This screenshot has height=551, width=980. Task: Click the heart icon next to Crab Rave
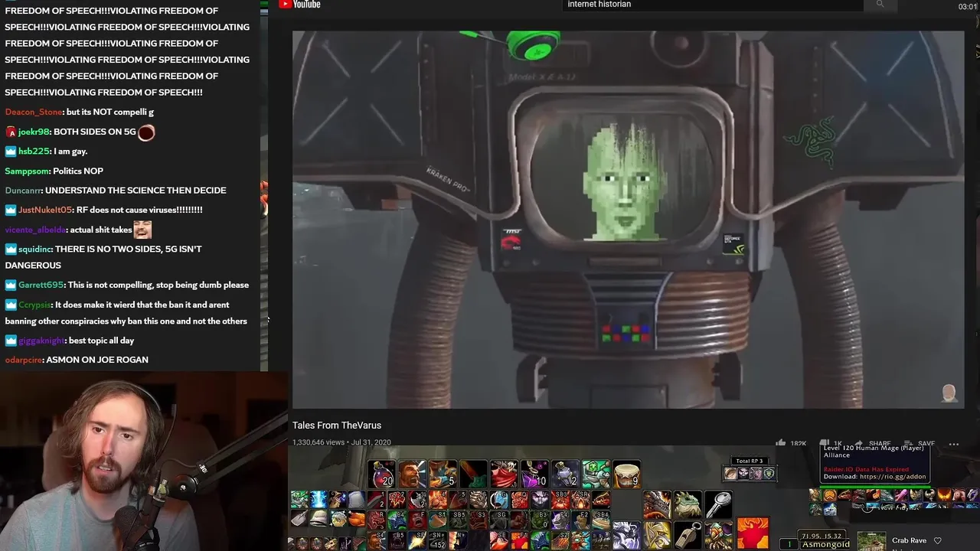point(937,540)
